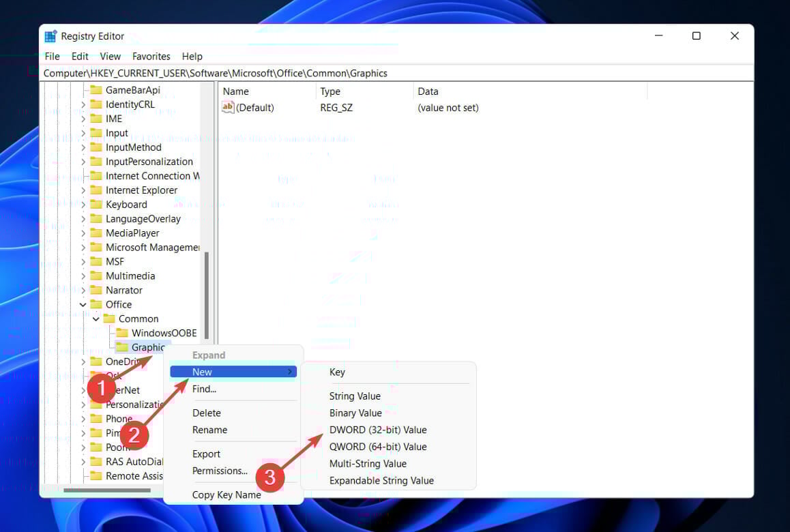Click the (Default) string value icon

click(228, 107)
